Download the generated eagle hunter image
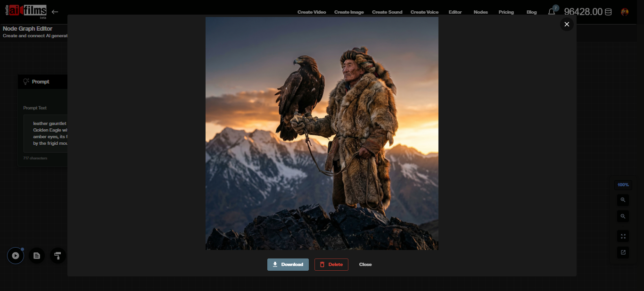The width and height of the screenshot is (644, 291). click(x=288, y=265)
